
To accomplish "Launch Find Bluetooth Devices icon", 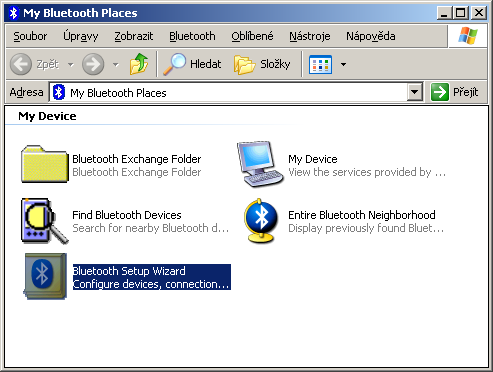I will click(45, 221).
